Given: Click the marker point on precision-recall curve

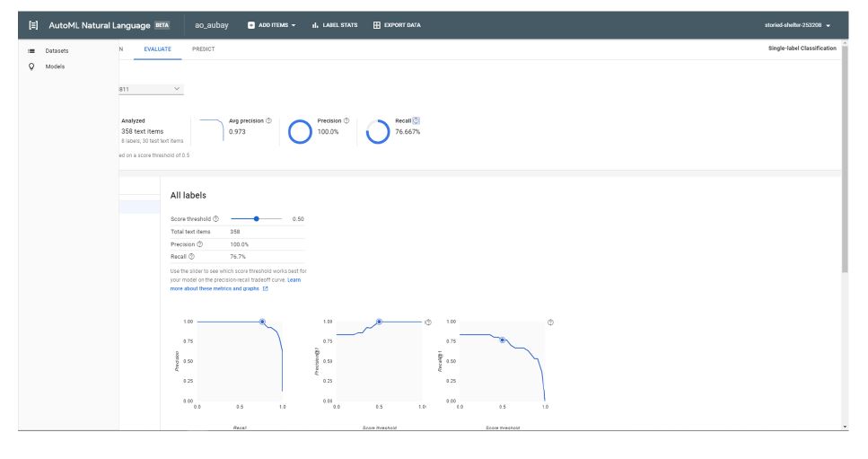Looking at the screenshot, I should click(x=262, y=322).
